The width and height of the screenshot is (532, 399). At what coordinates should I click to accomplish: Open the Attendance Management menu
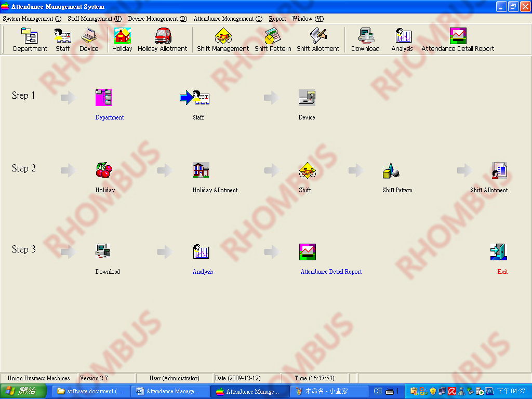pos(228,19)
